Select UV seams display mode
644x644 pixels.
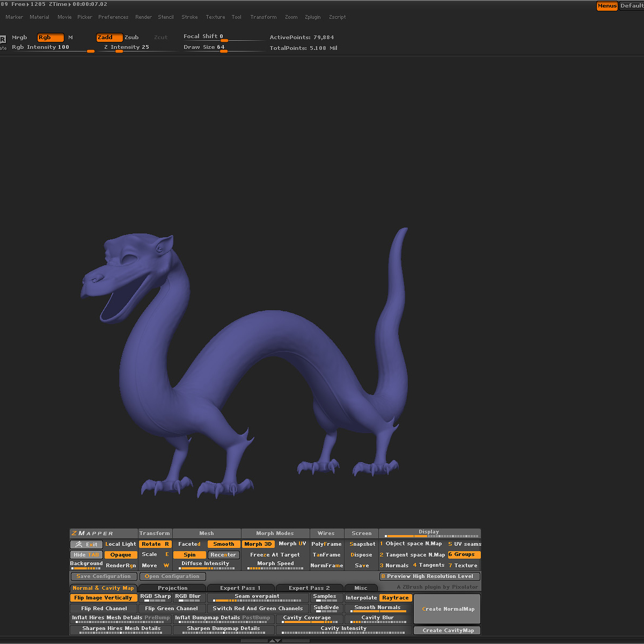(465, 544)
